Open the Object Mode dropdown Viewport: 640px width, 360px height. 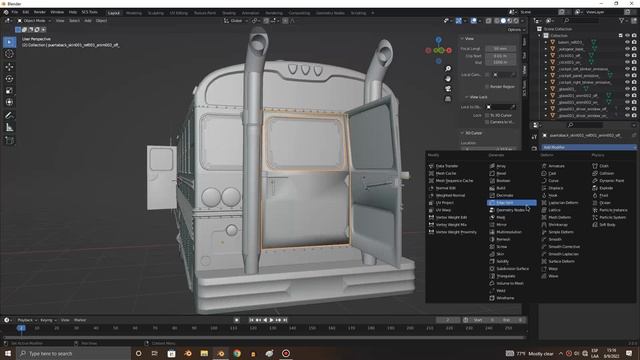(x=34, y=20)
